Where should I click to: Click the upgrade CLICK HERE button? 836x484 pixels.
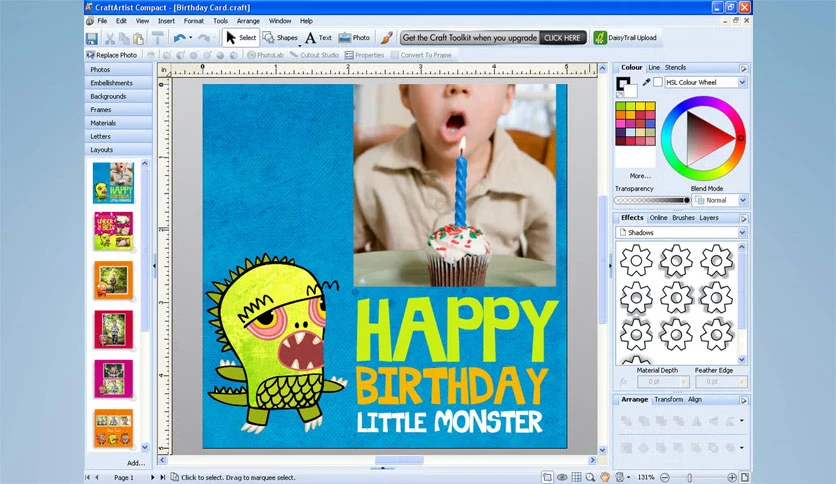point(562,38)
